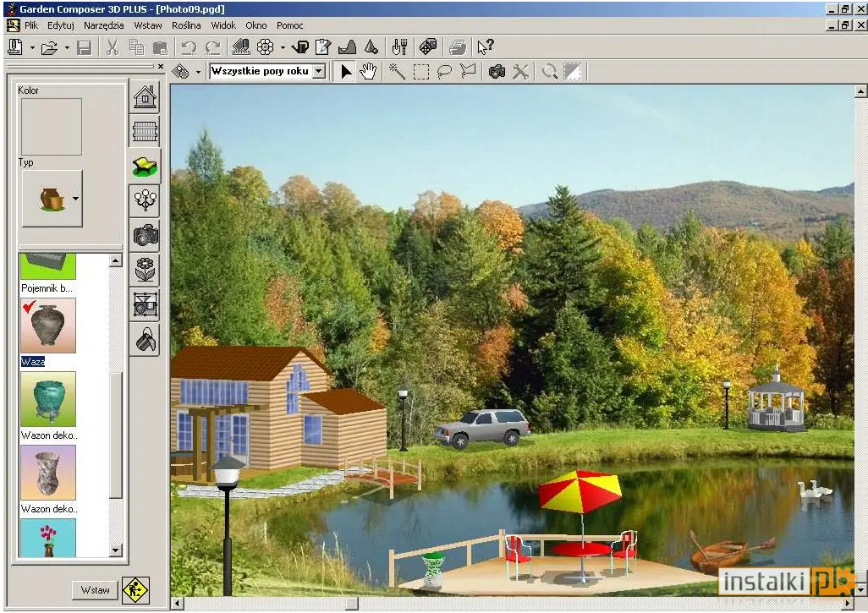
Task: Click the New document icon
Action: (x=15, y=47)
